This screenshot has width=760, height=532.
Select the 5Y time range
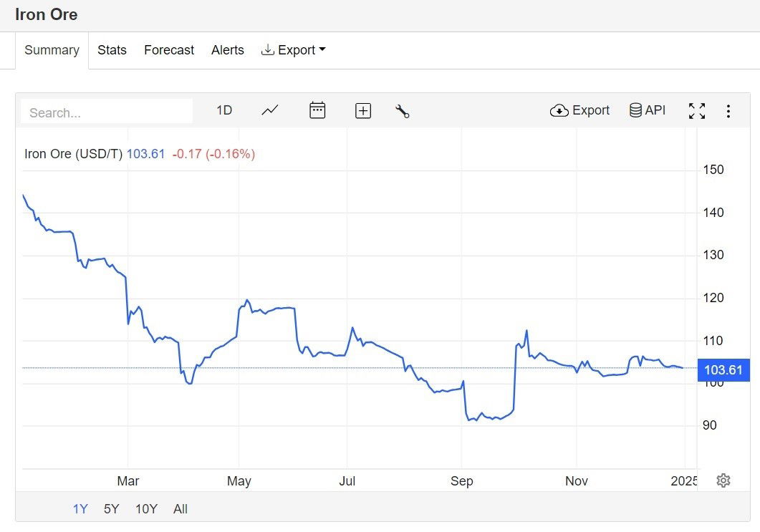click(111, 509)
